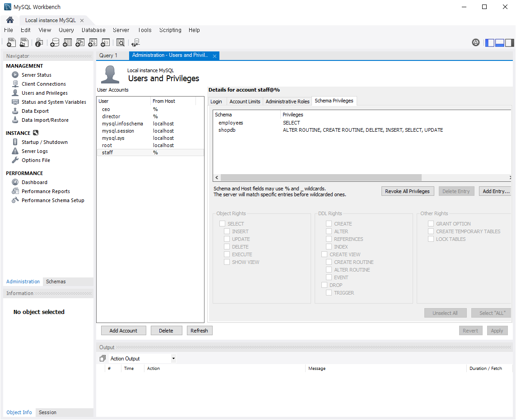516x420 pixels.
Task: Click the create new function icon
Action: click(105, 42)
